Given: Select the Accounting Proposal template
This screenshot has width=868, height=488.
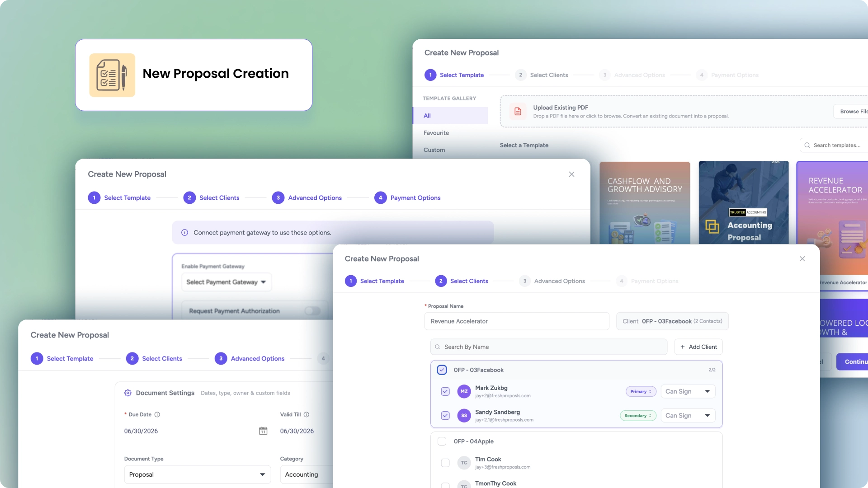Looking at the screenshot, I should [x=744, y=203].
